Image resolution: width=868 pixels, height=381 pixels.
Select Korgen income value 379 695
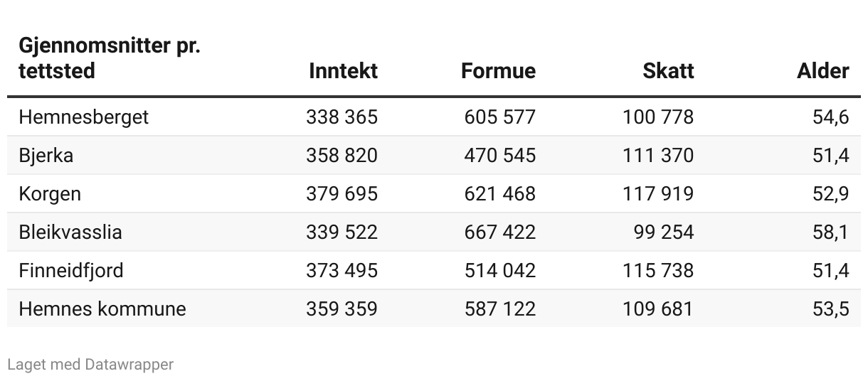click(x=342, y=193)
